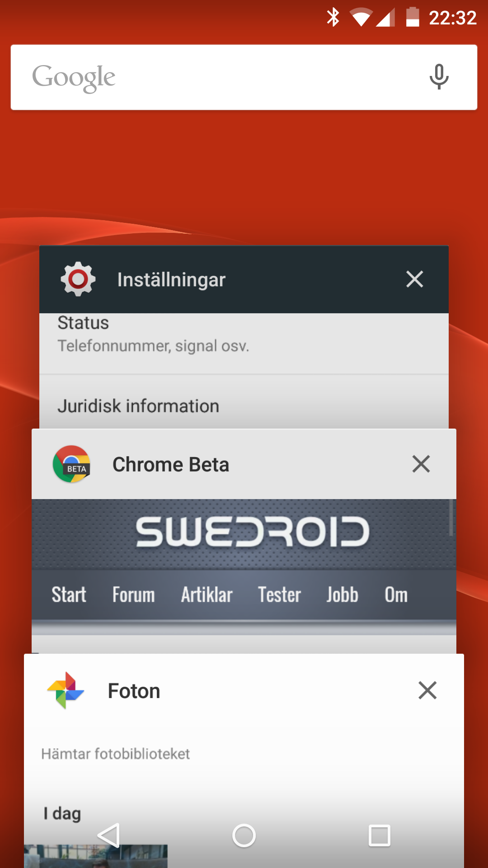Tap the Swedroid logo banner
Image resolution: width=488 pixels, height=868 pixels.
pyautogui.click(x=252, y=532)
